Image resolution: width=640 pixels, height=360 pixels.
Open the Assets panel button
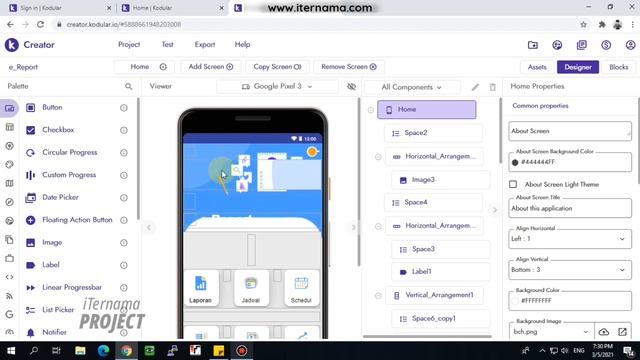pyautogui.click(x=537, y=67)
